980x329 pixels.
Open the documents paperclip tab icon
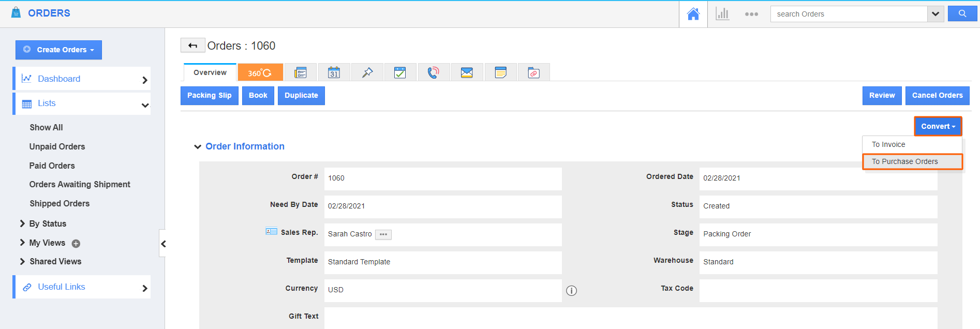[x=533, y=72]
